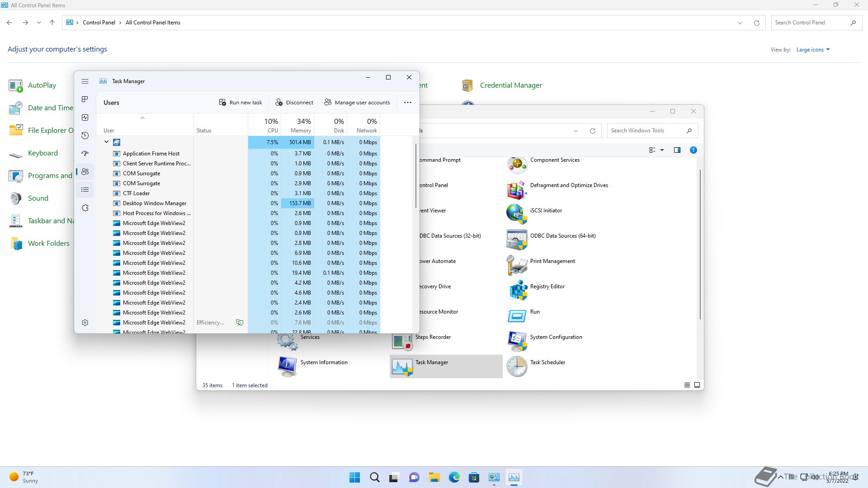Expand Windows Tools address history dropdown
868x488 pixels.
[x=576, y=131]
